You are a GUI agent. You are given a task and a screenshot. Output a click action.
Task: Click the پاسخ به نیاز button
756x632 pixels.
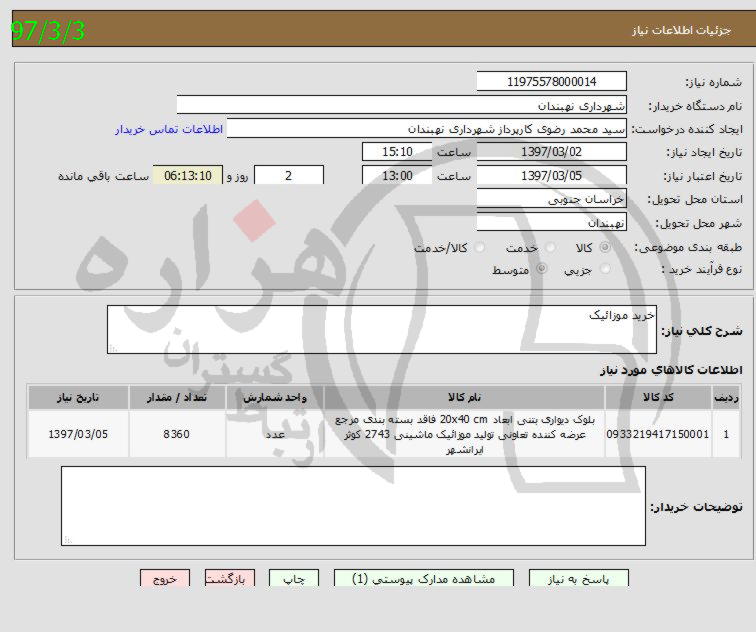(579, 578)
